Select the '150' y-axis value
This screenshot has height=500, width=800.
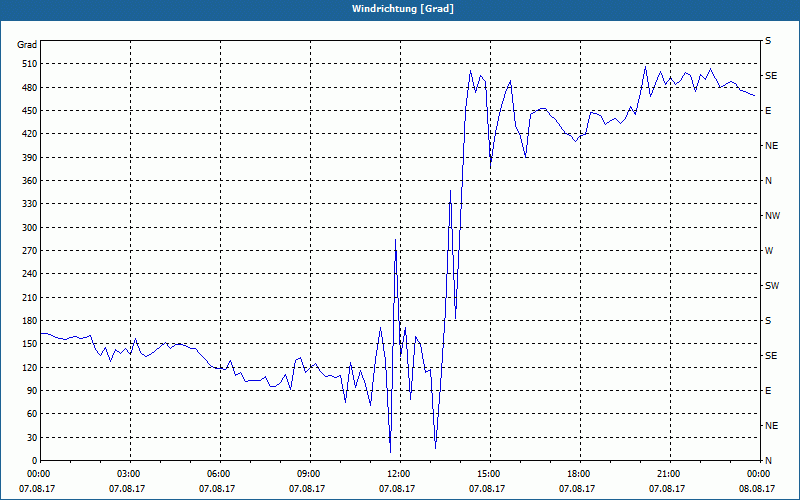29,344
